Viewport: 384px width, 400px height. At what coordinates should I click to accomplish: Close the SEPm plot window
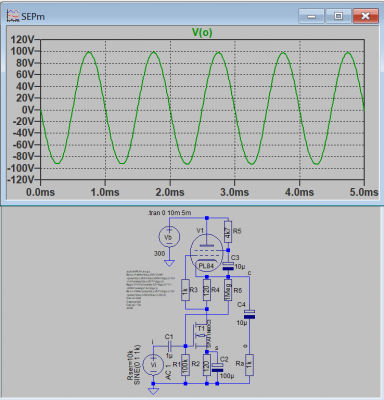365,16
